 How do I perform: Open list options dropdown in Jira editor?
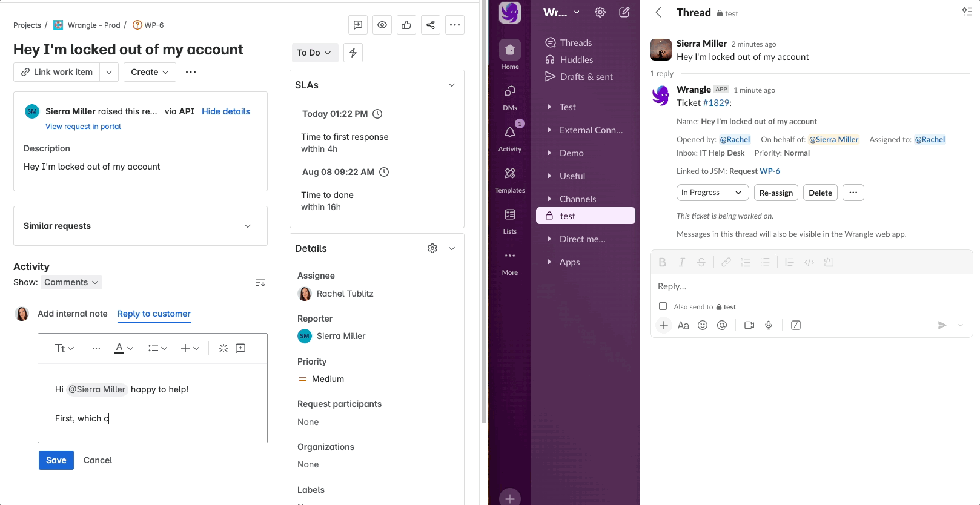click(157, 348)
